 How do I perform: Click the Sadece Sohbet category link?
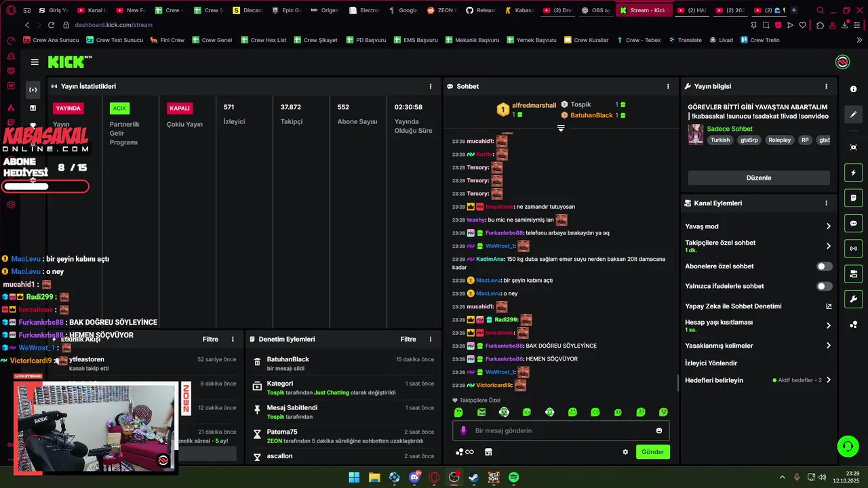click(x=730, y=129)
